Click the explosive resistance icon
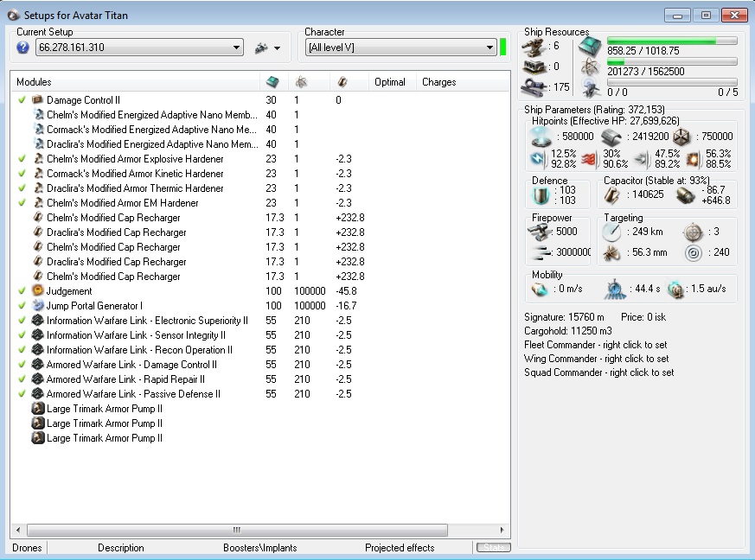 click(692, 159)
